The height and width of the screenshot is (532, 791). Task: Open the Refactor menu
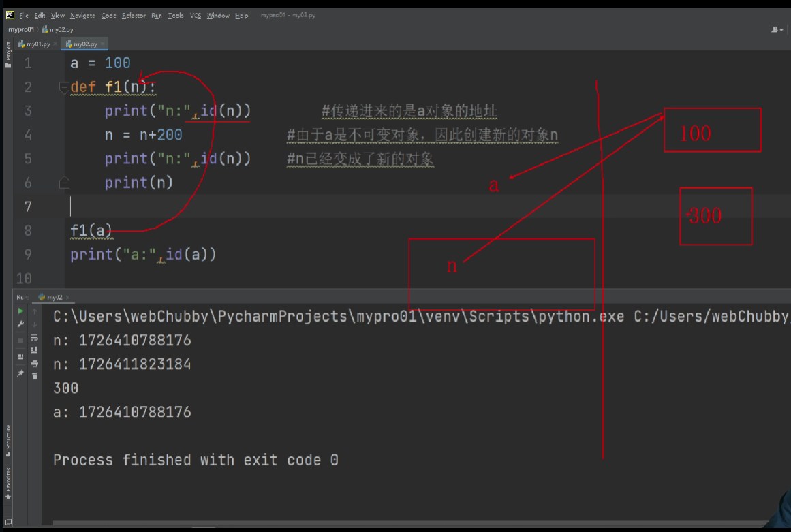coord(134,16)
